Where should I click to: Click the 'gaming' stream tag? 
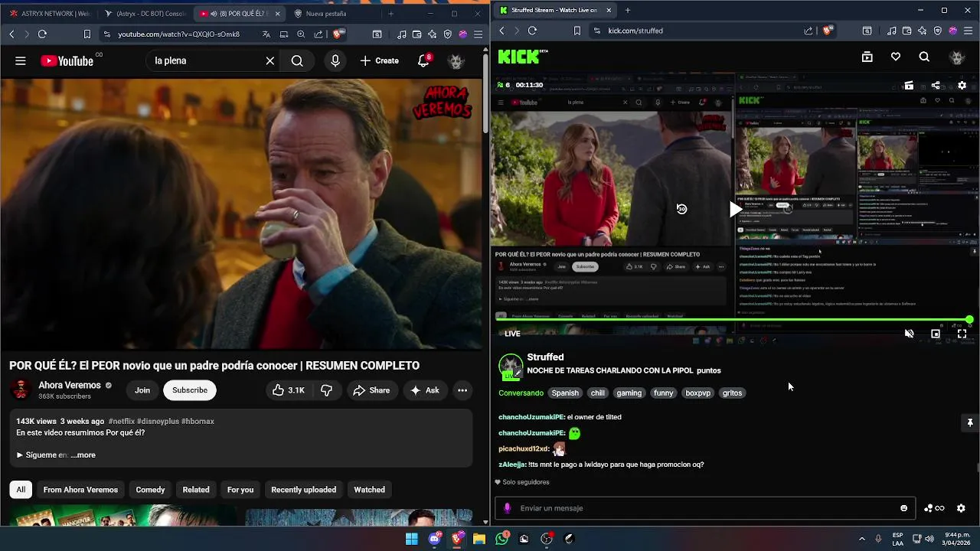(629, 393)
